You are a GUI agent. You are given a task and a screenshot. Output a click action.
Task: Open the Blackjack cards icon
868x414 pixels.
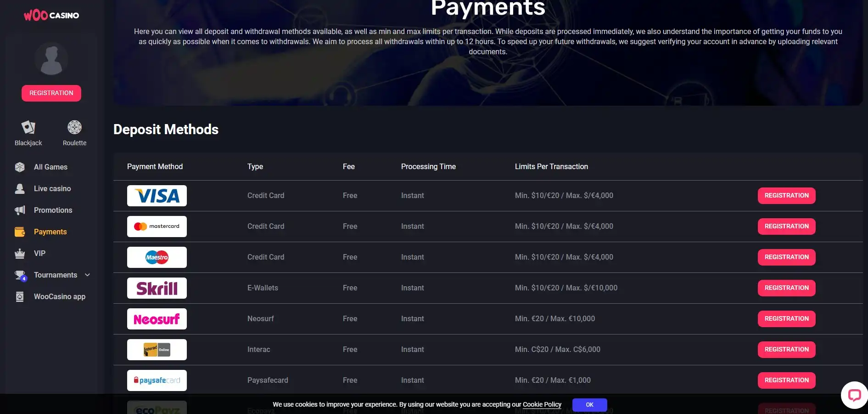[28, 127]
